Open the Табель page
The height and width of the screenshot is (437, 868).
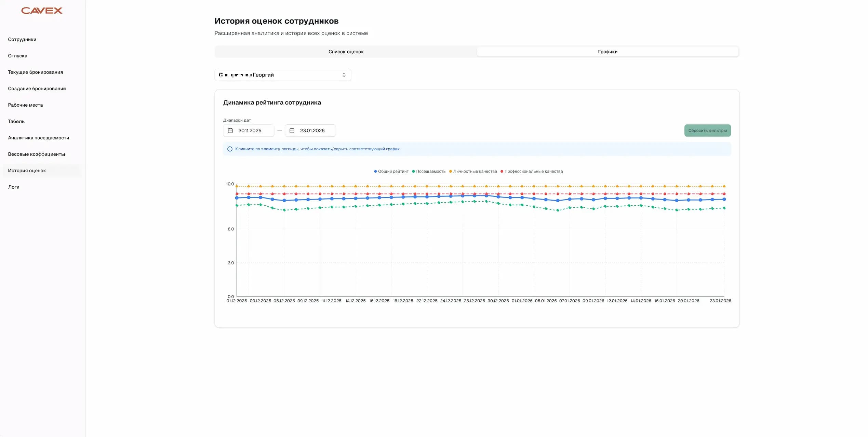(x=16, y=121)
